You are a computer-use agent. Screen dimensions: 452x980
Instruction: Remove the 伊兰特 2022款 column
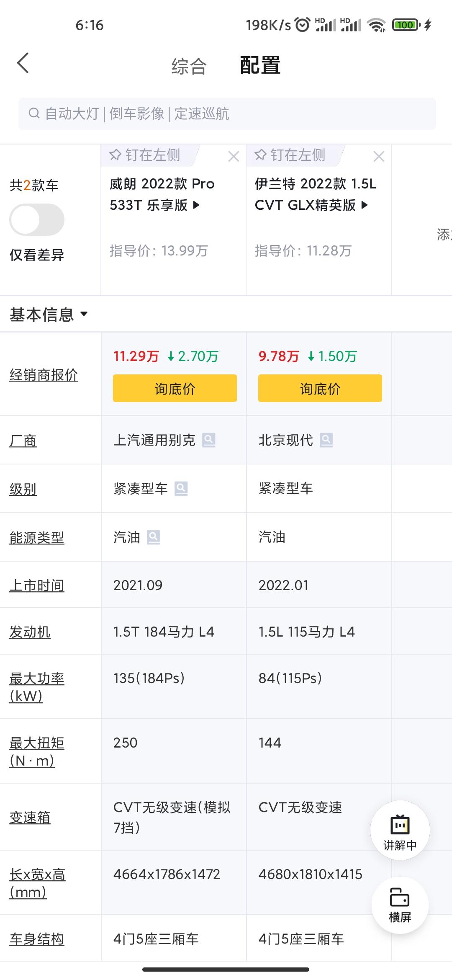pyautogui.click(x=379, y=157)
